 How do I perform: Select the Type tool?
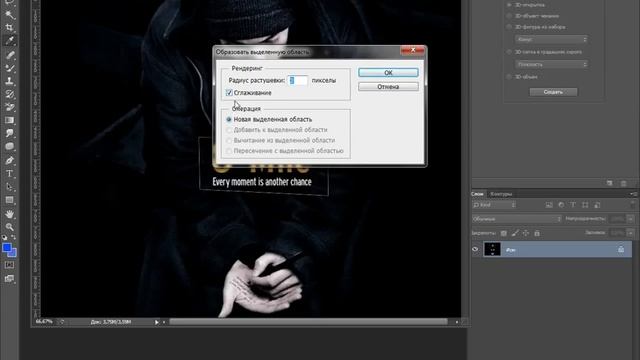tap(9, 173)
